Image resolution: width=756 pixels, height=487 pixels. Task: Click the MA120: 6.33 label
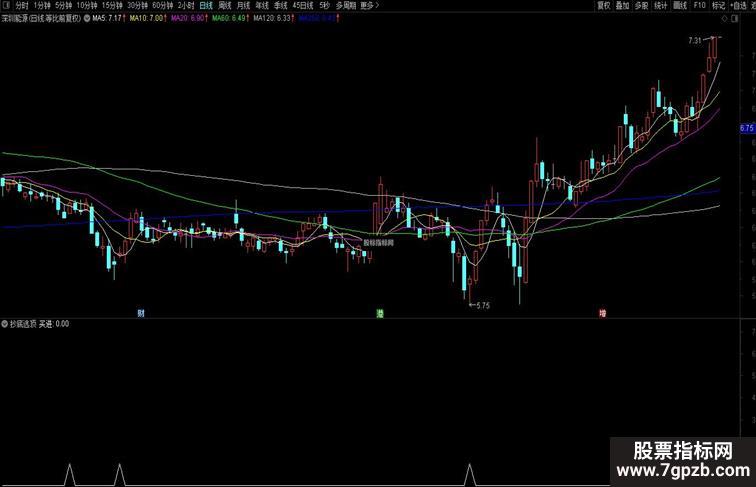[x=274, y=18]
